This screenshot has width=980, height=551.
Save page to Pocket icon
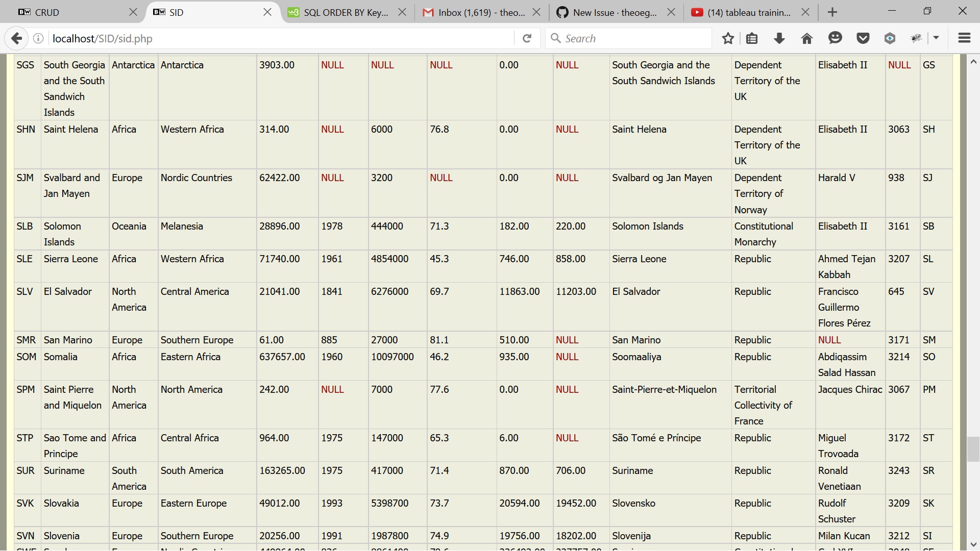click(863, 38)
